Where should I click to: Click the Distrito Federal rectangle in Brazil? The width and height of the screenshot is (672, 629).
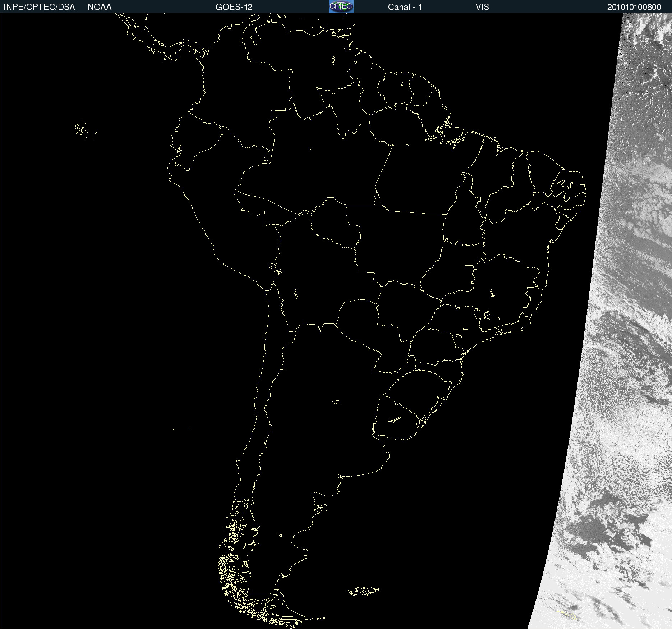[469, 268]
